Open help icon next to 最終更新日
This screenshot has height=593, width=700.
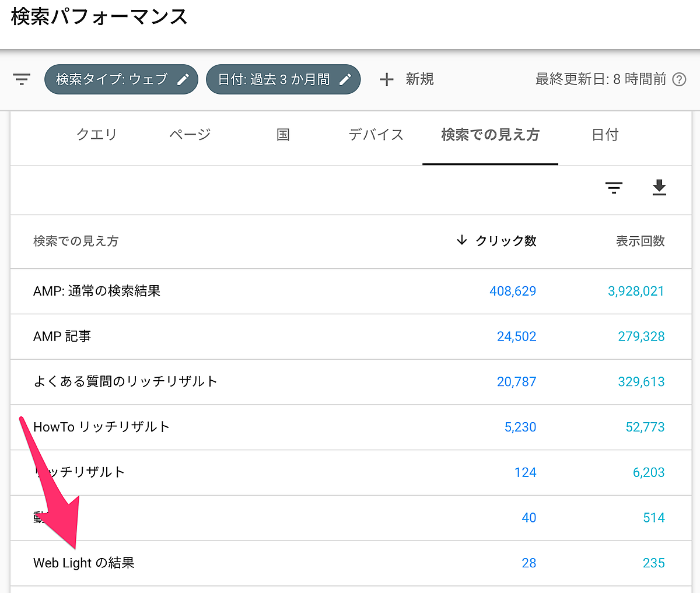coord(680,79)
